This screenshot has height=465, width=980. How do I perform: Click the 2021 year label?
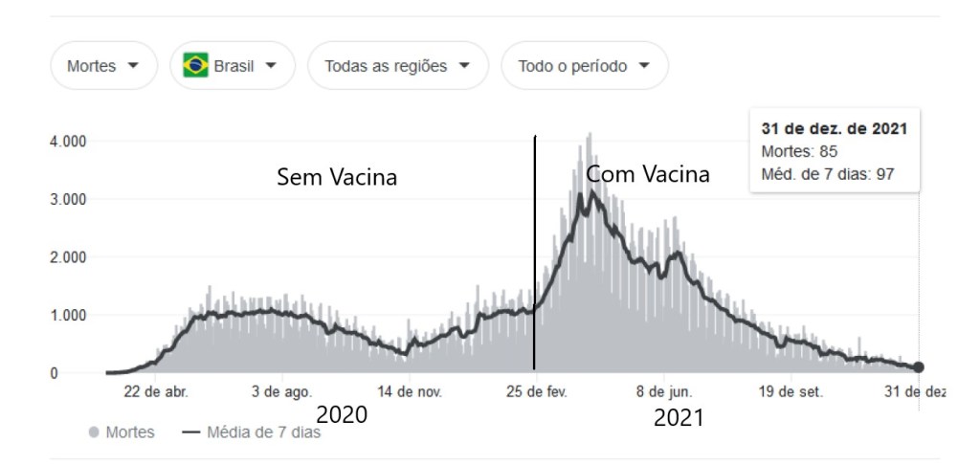click(x=679, y=418)
